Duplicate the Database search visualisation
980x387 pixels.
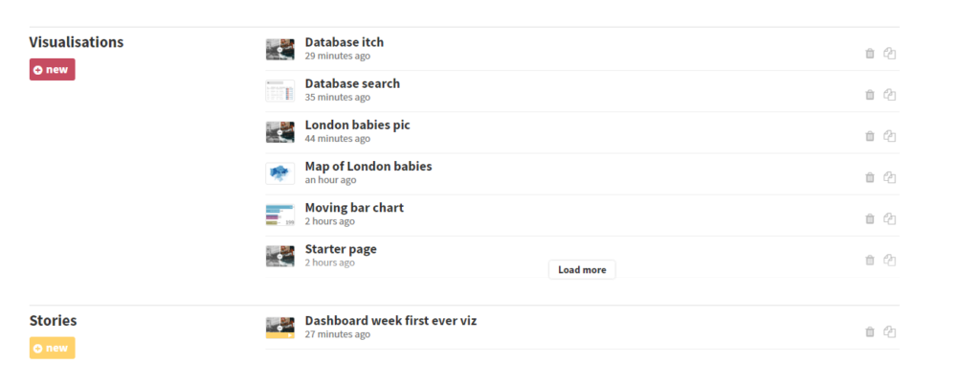coord(890,95)
